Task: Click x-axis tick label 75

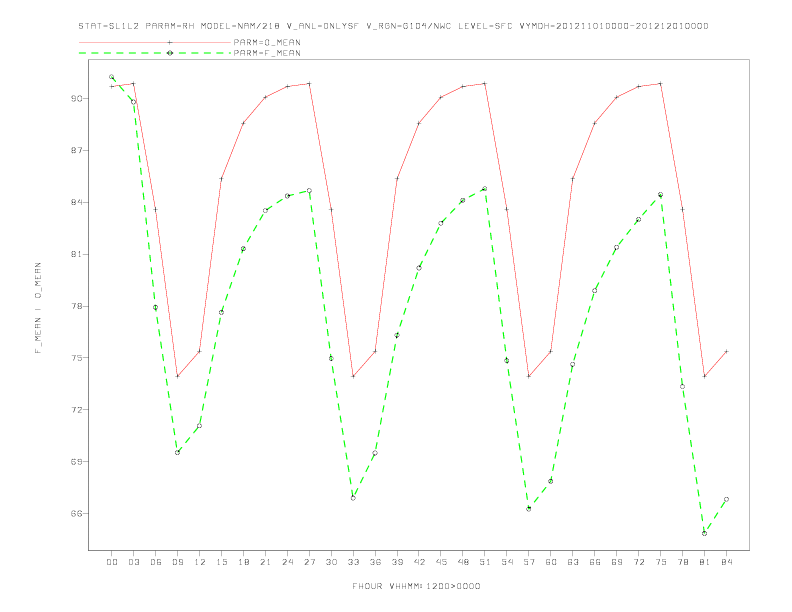Action: (661, 562)
